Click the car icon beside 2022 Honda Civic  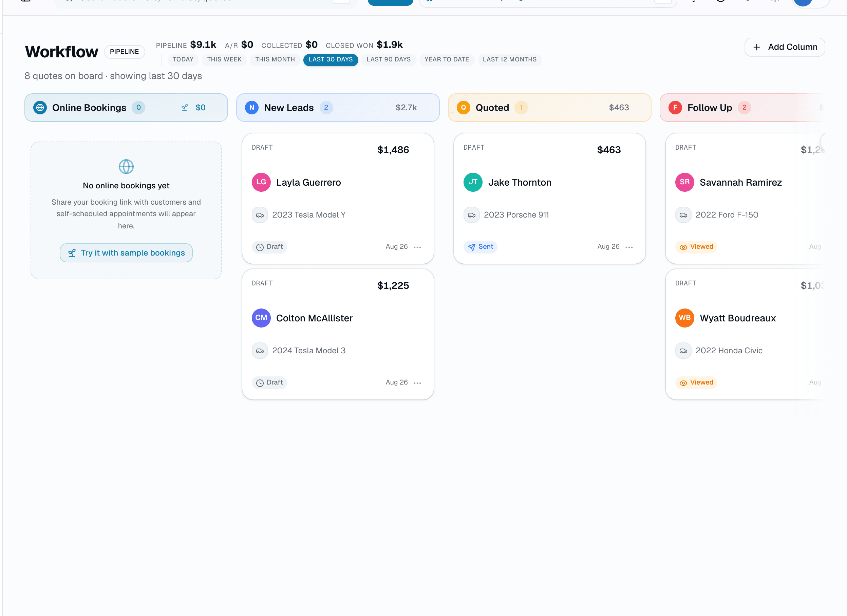pos(683,351)
